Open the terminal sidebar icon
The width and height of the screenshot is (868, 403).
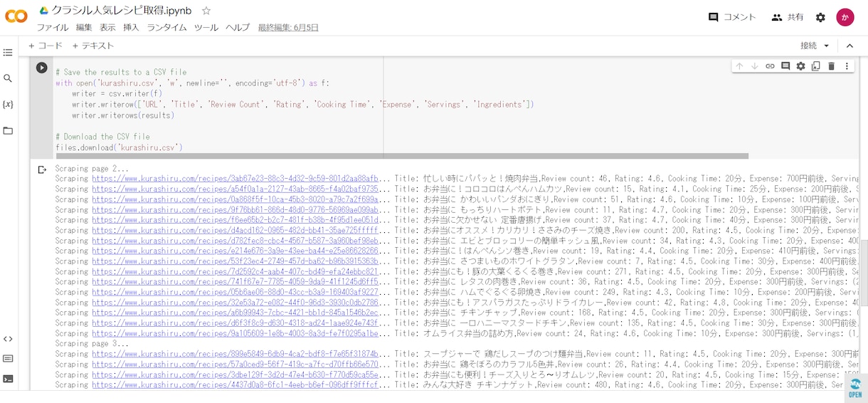8,379
